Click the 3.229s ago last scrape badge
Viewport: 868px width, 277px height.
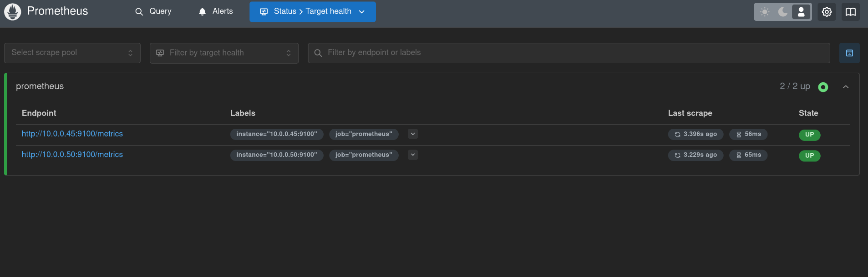[695, 155]
